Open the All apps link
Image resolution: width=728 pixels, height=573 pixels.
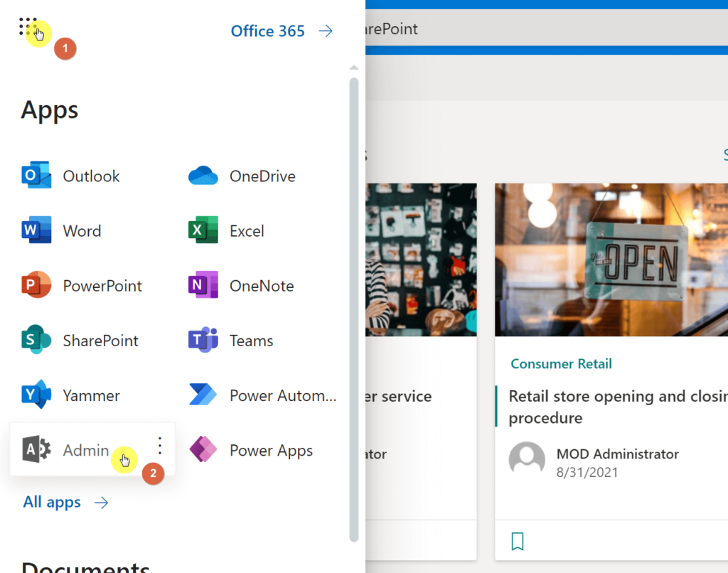pos(52,502)
